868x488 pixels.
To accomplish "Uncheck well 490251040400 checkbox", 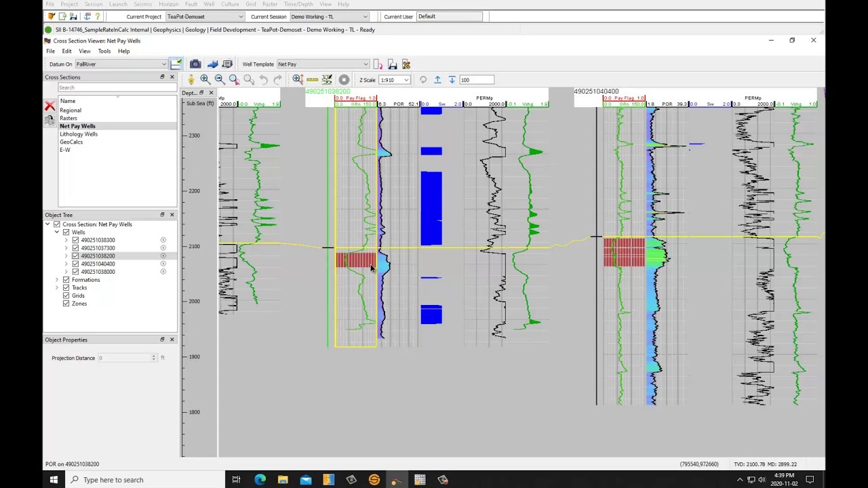I will click(x=75, y=264).
